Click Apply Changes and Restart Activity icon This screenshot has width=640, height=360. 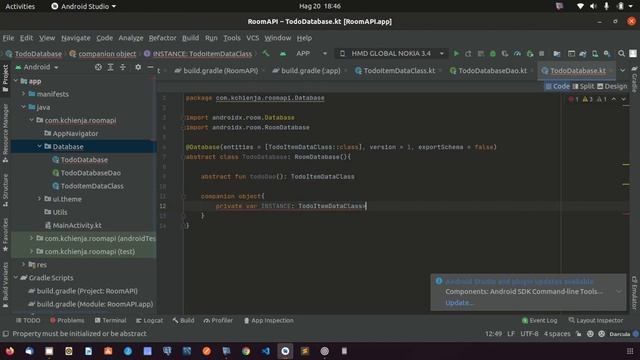tap(468, 53)
